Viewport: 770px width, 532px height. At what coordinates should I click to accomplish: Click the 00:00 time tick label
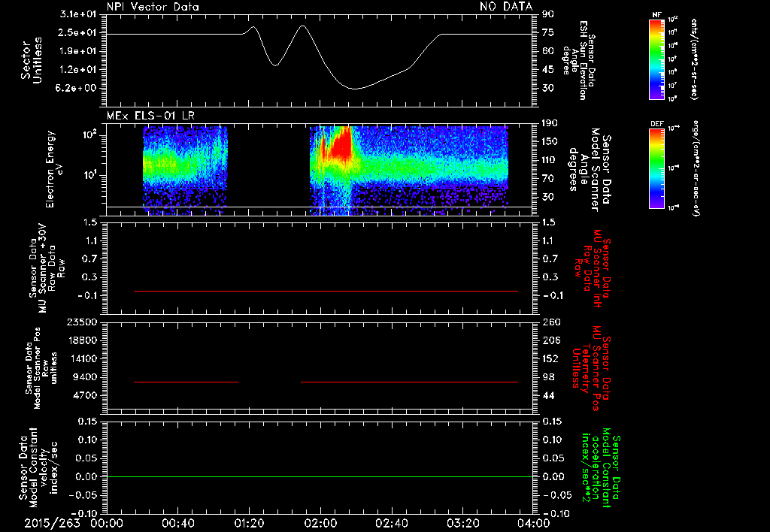point(107,523)
